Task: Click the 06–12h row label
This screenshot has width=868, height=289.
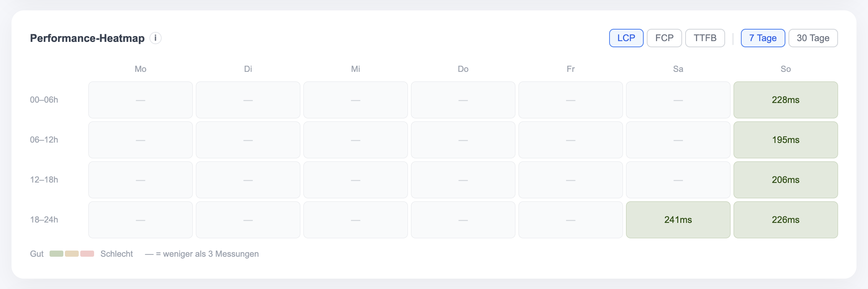Action: point(43,140)
